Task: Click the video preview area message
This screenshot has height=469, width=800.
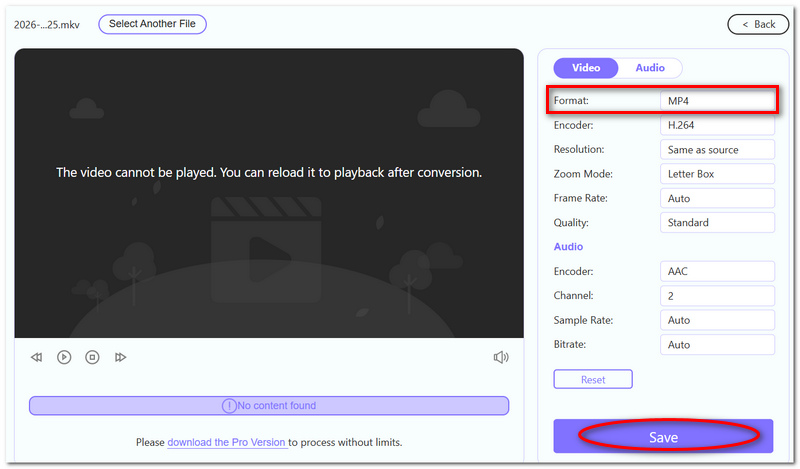Action: pos(269,172)
